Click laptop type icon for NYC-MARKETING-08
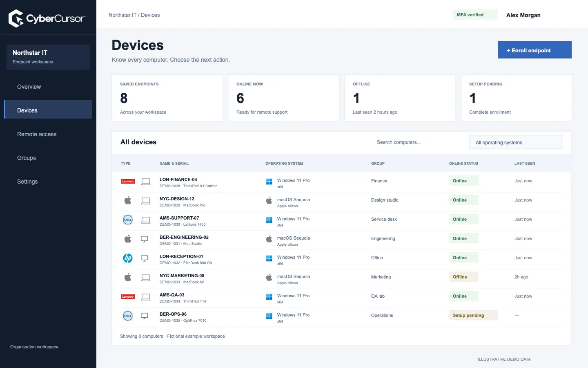Screen dimensions: 588x368 tap(146, 278)
